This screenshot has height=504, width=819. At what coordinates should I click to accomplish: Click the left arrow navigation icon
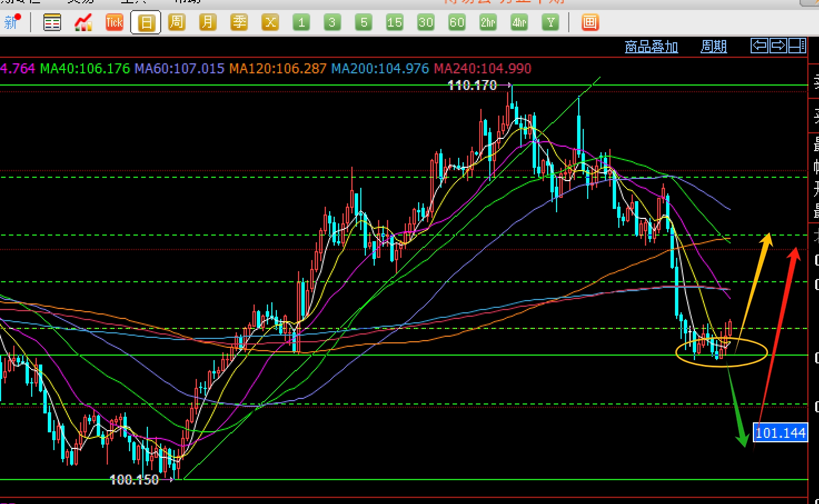759,46
